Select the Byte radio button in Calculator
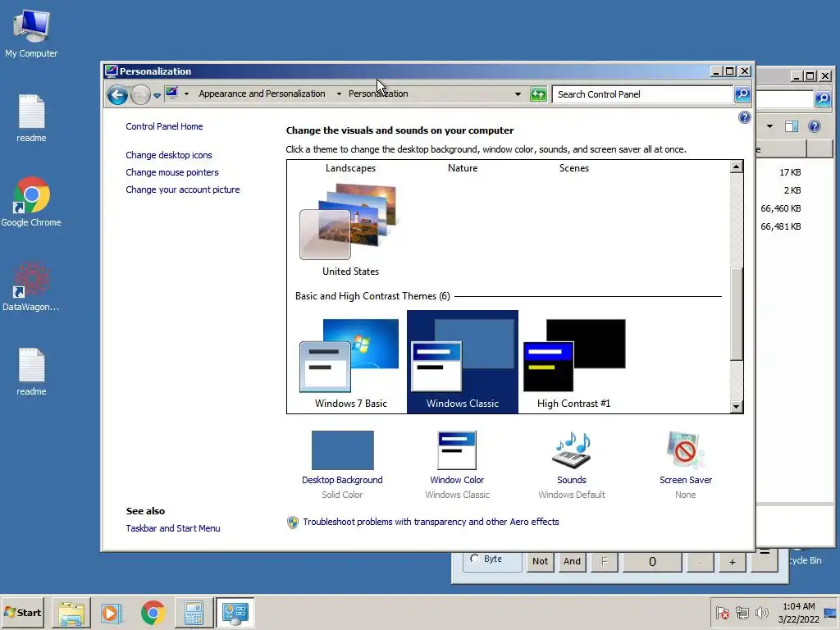Screen dimensions: 840x630 coord(475,559)
